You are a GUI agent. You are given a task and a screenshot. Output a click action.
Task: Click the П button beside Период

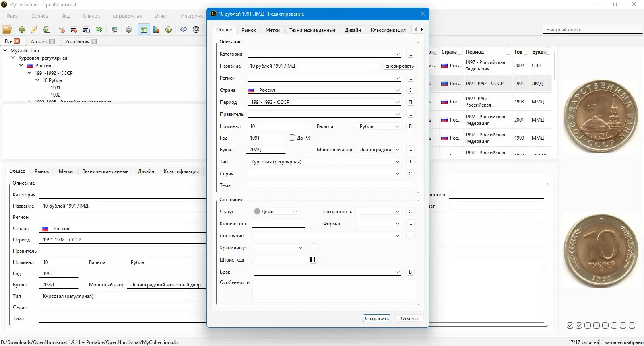click(x=410, y=102)
